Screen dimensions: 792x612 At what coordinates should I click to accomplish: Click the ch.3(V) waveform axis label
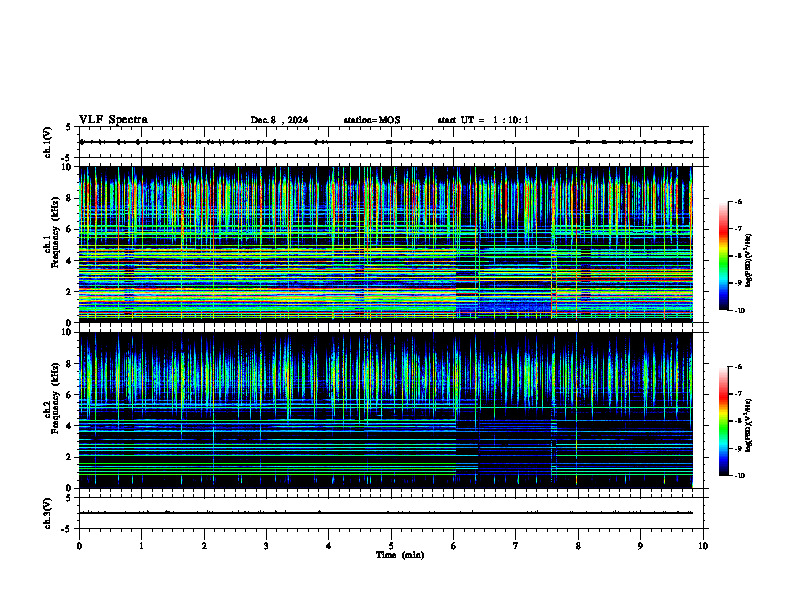pyautogui.click(x=48, y=513)
